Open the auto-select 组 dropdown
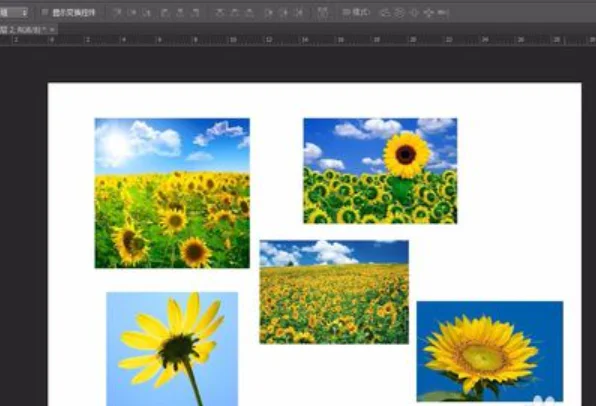The image size is (596, 406). (14, 13)
